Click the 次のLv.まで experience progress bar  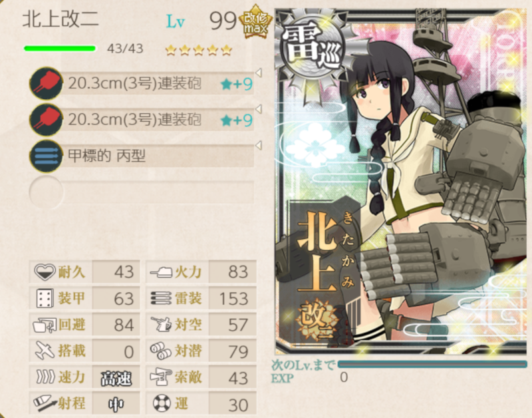click(432, 365)
